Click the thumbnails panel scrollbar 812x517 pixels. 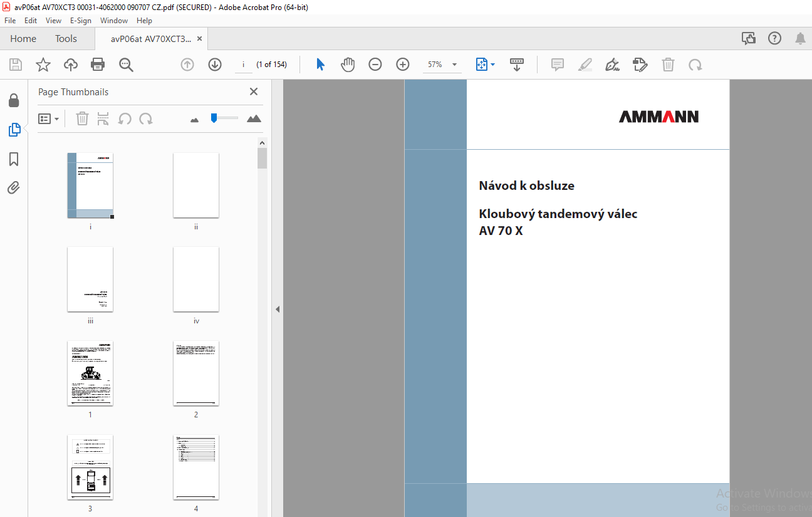262,159
